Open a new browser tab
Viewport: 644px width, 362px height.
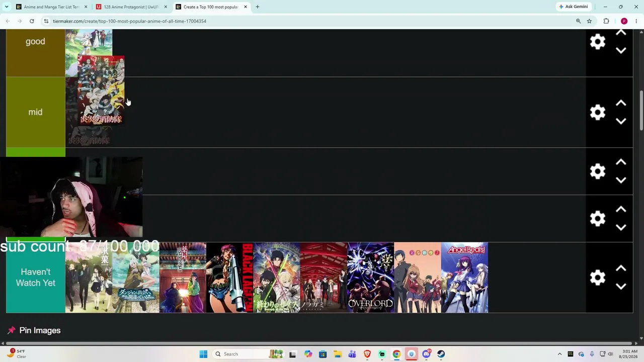(257, 7)
